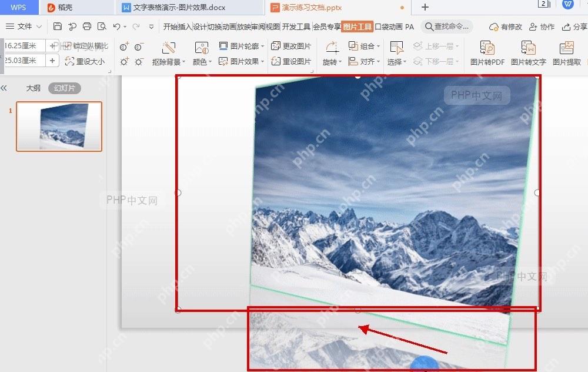This screenshot has width=588, height=372.
Task: Switch to the 开发工具 ribbon tab
Action: tap(296, 26)
